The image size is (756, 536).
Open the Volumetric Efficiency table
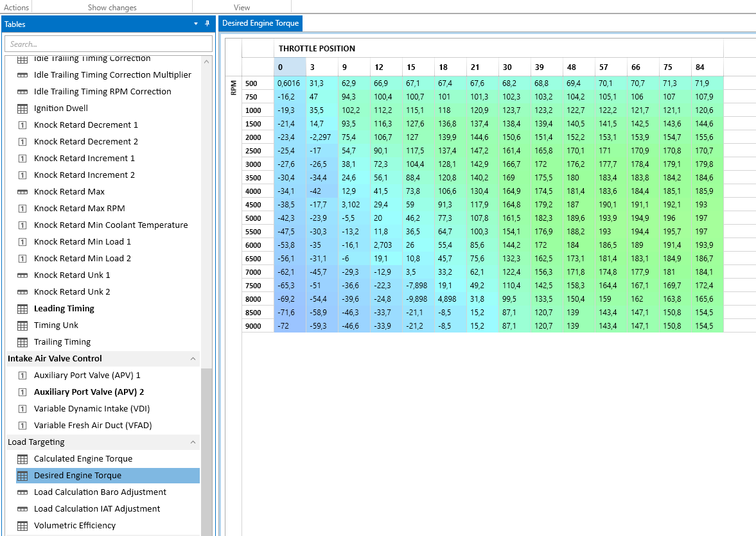click(x=75, y=526)
